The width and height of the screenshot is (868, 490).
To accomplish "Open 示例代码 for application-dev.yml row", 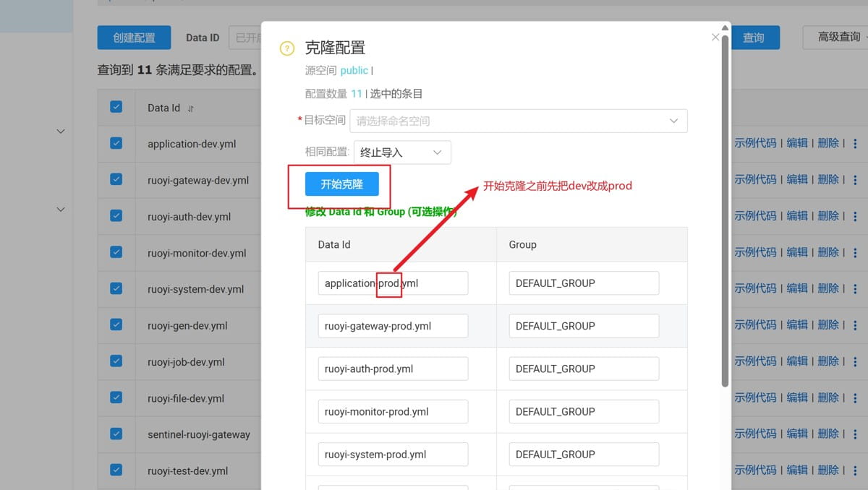I will click(755, 144).
